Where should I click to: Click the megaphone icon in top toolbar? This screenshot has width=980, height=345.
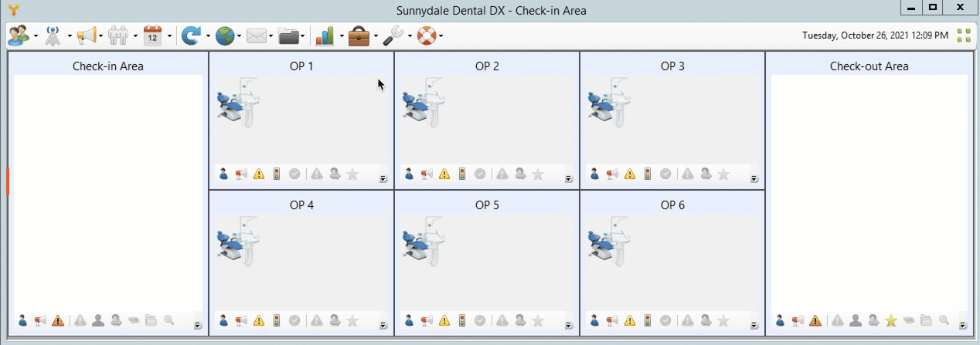(86, 36)
